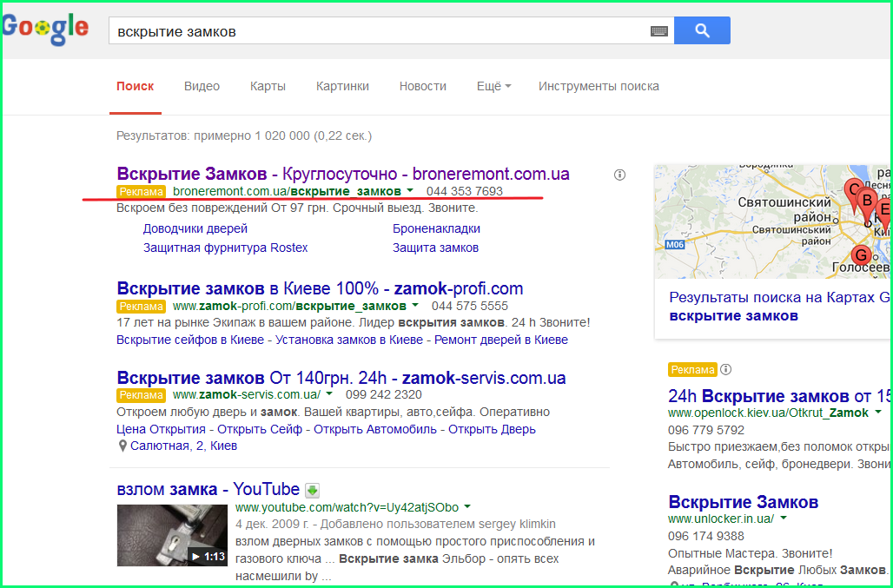Click the Kiev map preview

[x=773, y=221]
